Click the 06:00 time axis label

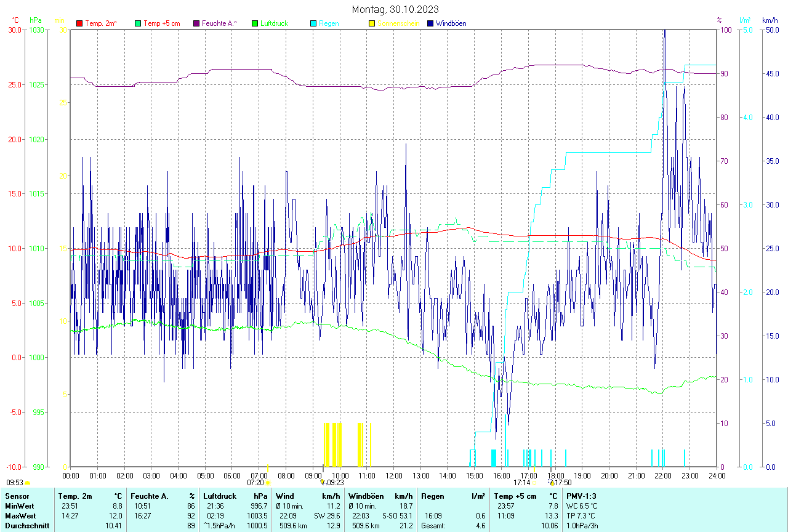(x=232, y=475)
